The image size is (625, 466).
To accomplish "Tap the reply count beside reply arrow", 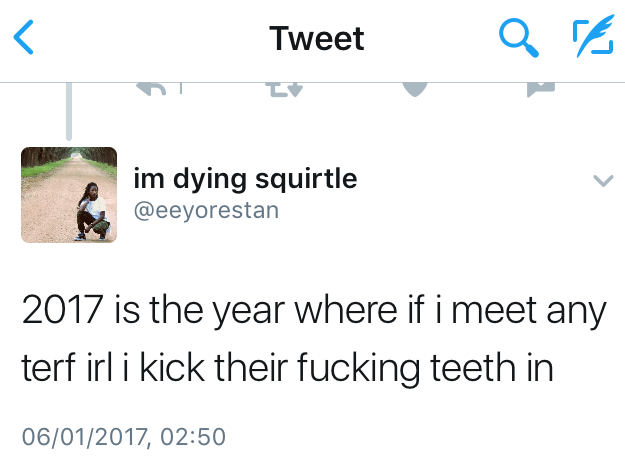I will coord(181,90).
